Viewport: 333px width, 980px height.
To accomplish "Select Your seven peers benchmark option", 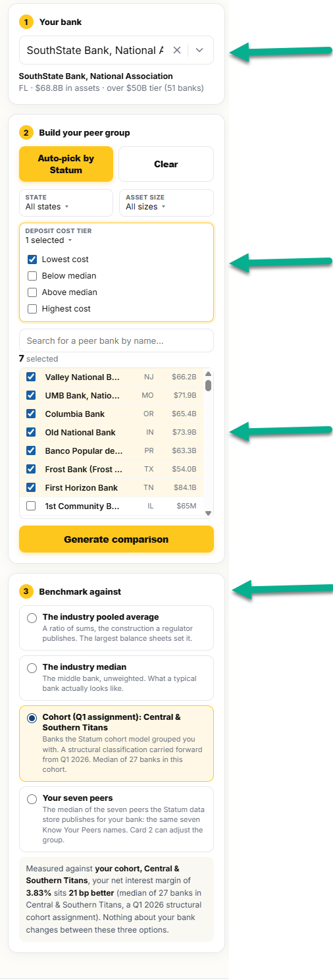I will click(32, 799).
